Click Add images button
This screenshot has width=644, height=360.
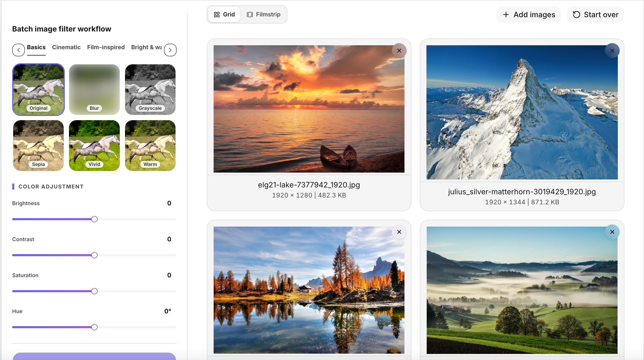point(529,15)
